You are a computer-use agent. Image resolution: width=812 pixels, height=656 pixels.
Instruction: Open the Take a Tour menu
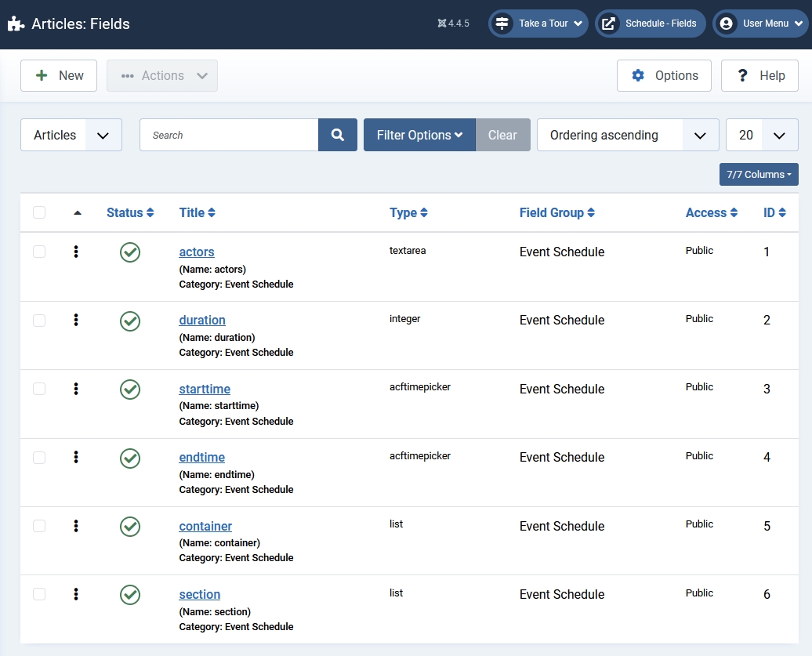coord(538,24)
